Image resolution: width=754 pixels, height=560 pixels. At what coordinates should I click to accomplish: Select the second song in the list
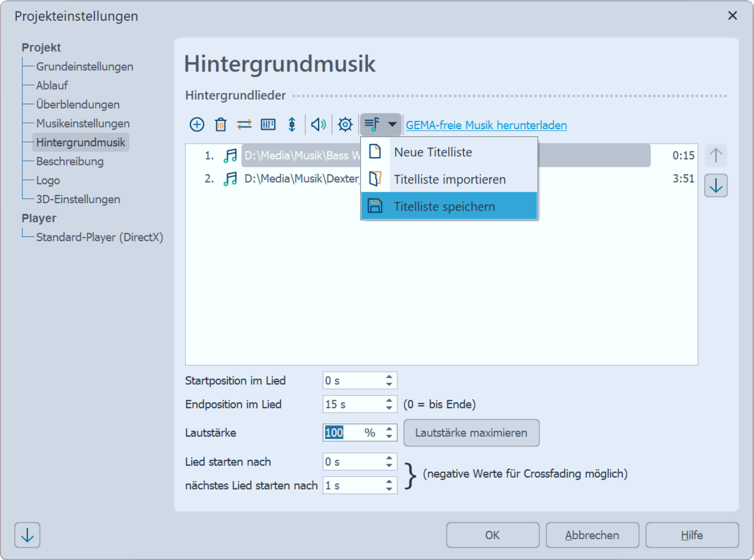tap(301, 179)
